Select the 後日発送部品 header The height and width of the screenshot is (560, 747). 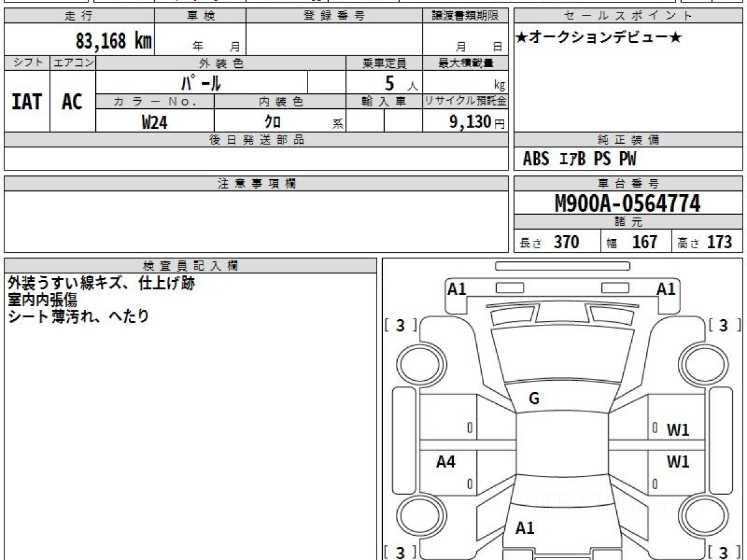(x=256, y=140)
